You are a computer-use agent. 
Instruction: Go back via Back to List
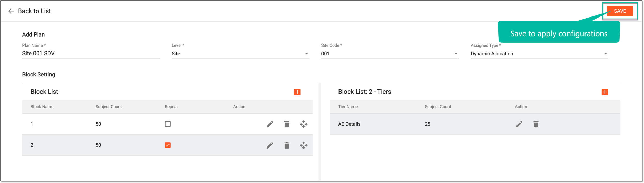[x=34, y=11]
